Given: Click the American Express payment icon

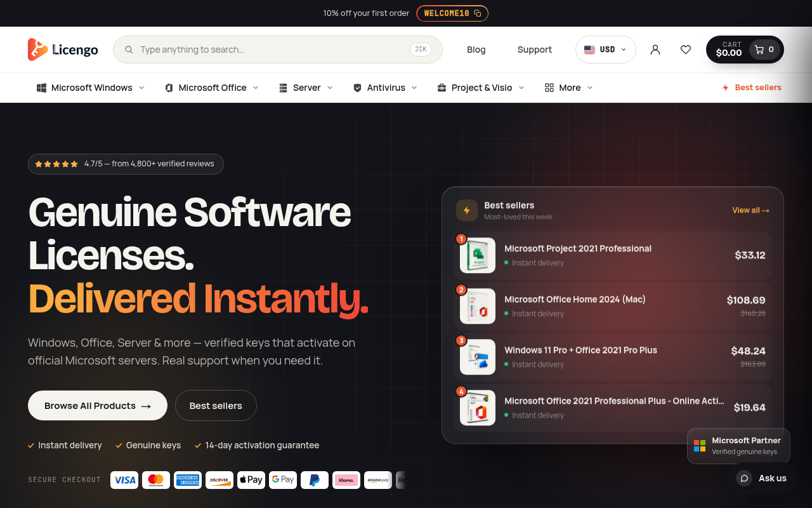Looking at the screenshot, I should (188, 480).
